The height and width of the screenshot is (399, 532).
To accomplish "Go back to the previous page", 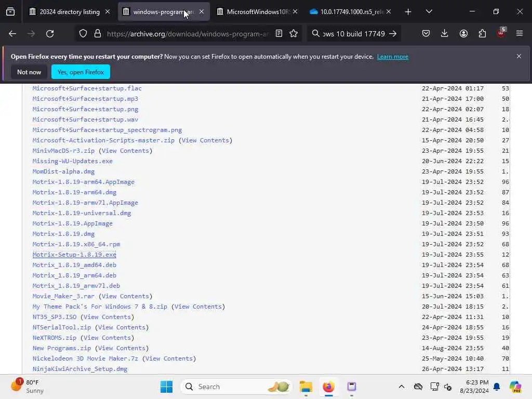I will click(12, 34).
